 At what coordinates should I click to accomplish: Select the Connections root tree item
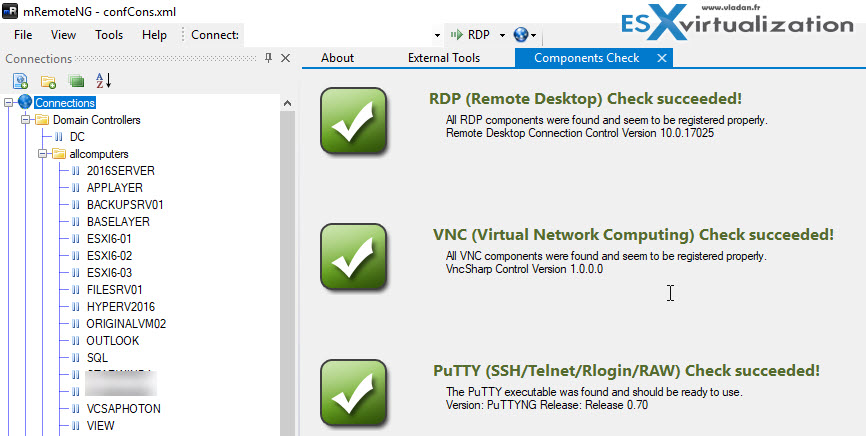pos(65,103)
